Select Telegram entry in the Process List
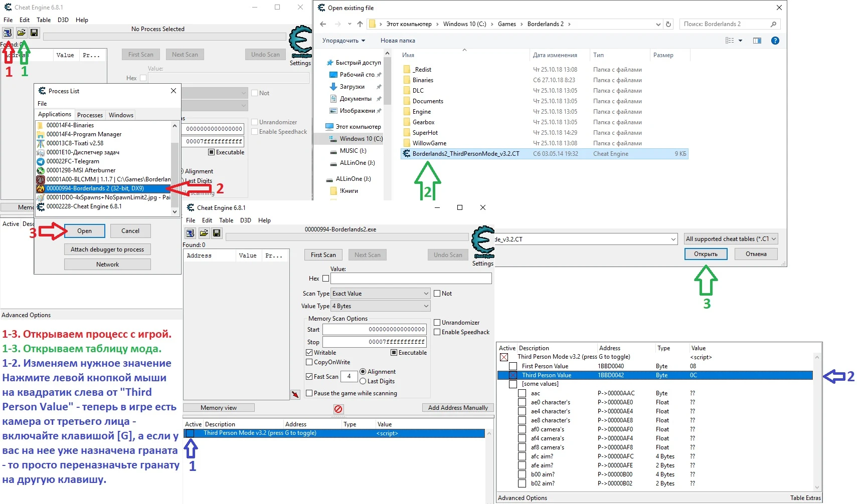 73,161
